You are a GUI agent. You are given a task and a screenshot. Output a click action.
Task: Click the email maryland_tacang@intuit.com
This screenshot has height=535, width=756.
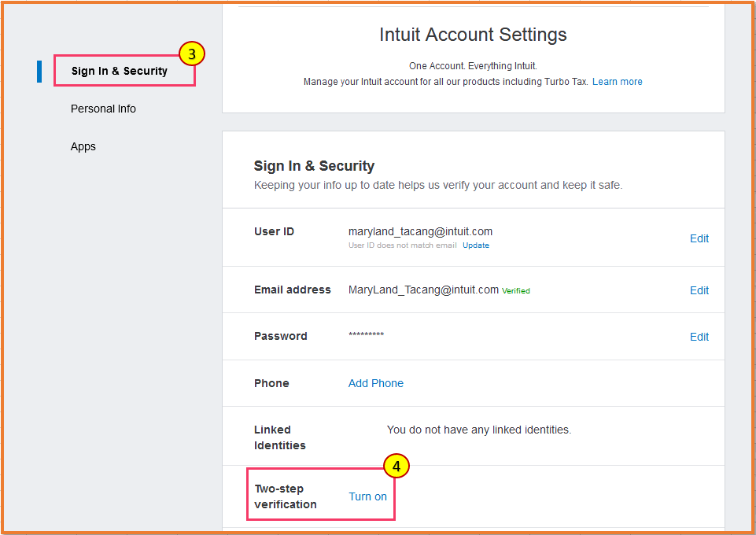(x=420, y=231)
